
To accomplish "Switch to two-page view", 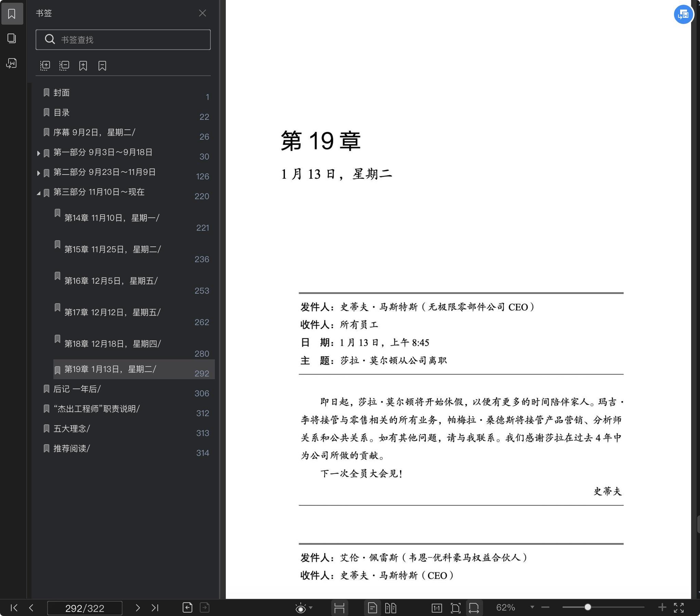I will [390, 608].
